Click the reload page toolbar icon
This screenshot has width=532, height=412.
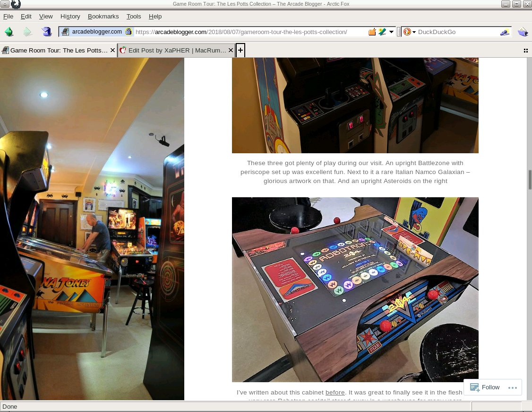click(46, 32)
